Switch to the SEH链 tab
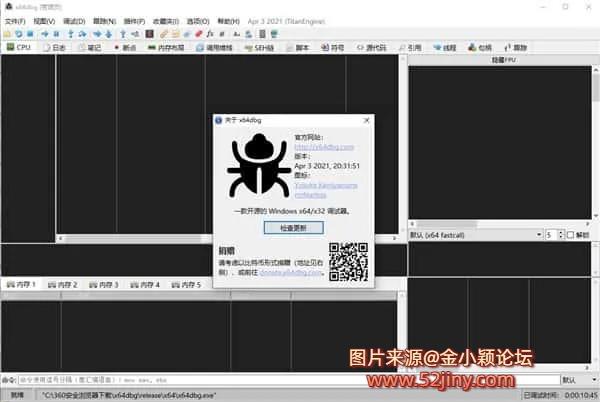The image size is (600, 402). tap(259, 47)
